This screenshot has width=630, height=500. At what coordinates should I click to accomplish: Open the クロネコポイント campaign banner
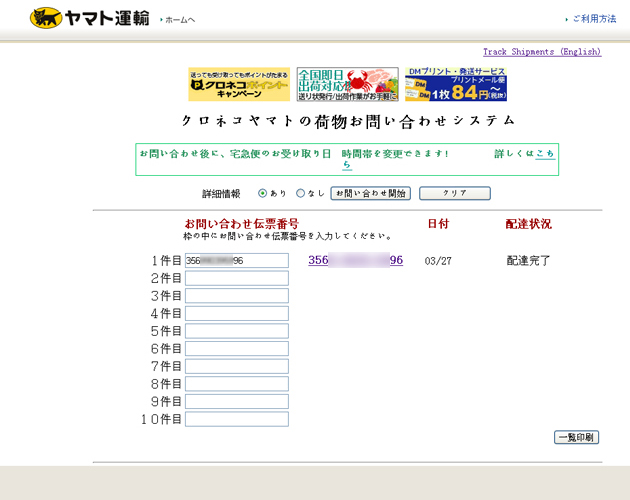point(239,85)
